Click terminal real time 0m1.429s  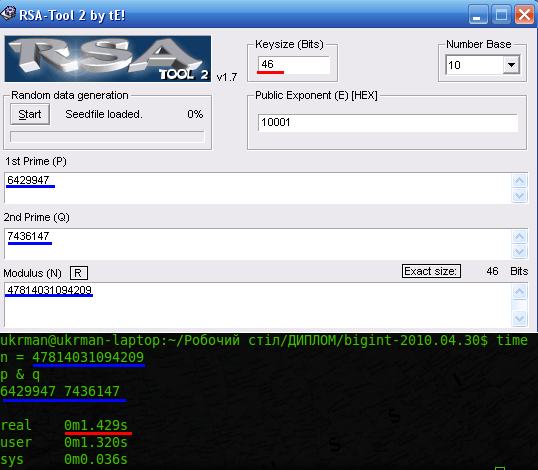point(96,425)
